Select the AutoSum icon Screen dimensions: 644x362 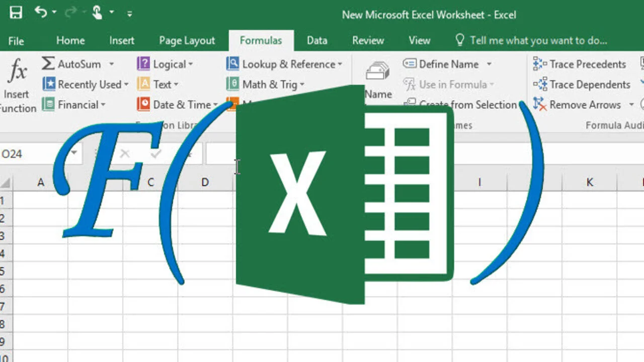[48, 64]
